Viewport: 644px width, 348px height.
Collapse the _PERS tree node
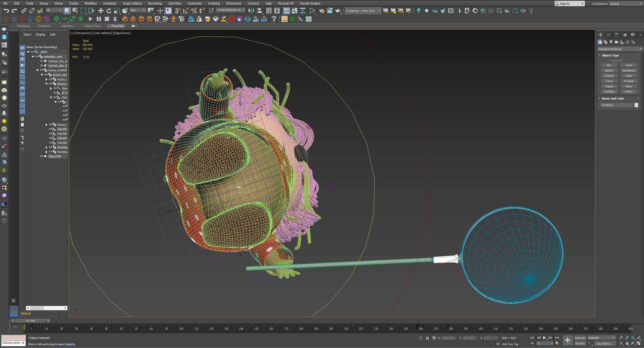pyautogui.click(x=28, y=52)
